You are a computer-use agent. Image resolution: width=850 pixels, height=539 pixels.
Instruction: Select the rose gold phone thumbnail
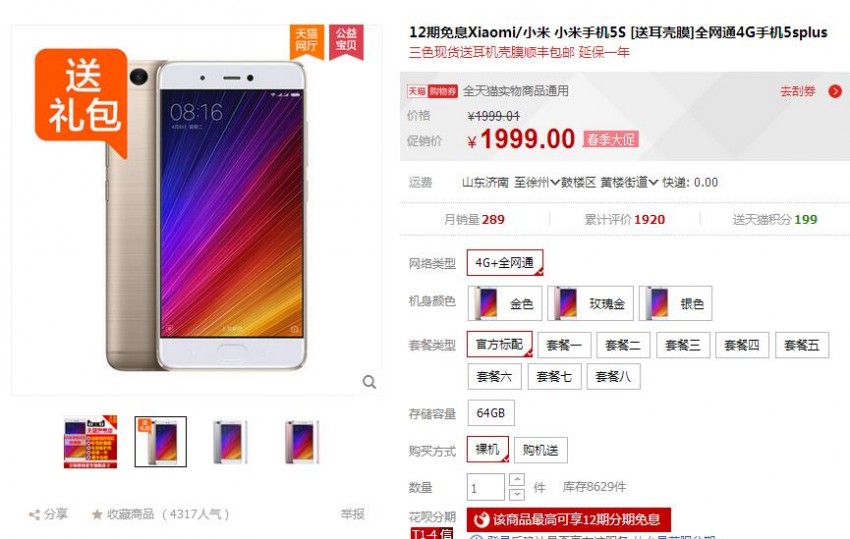pyautogui.click(x=301, y=441)
